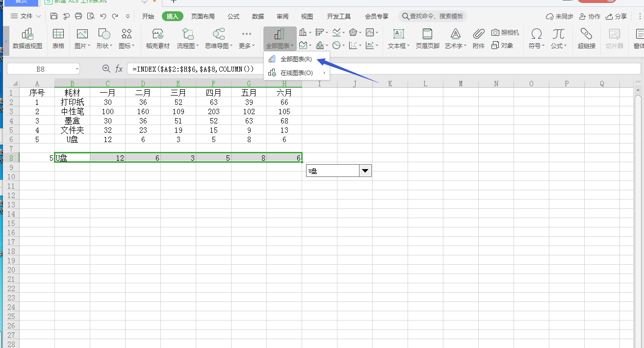Insert 艺术字 word art
The width and height of the screenshot is (644, 348).
(456, 39)
